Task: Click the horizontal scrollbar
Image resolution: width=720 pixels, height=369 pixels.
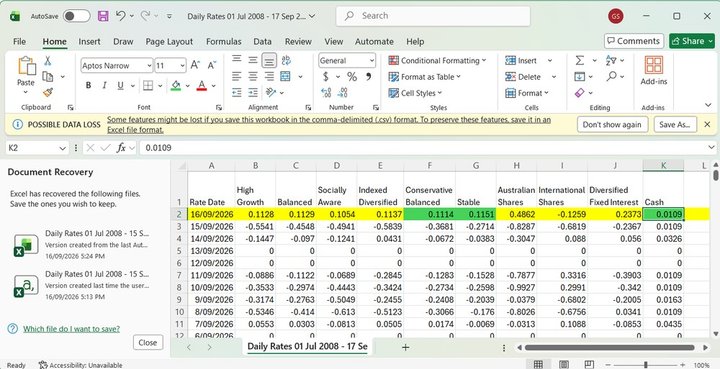Action: [x=609, y=347]
